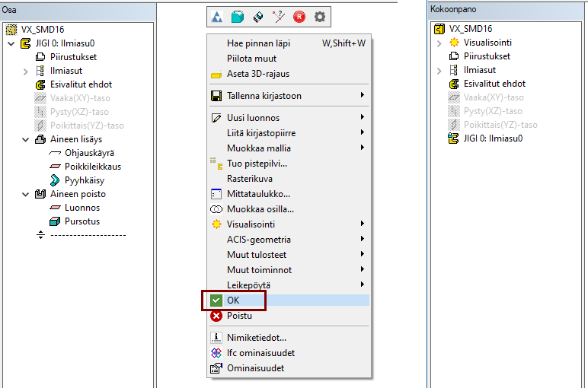
Task: Click the Poikkileikkaus sketch icon
Action: coord(55,167)
